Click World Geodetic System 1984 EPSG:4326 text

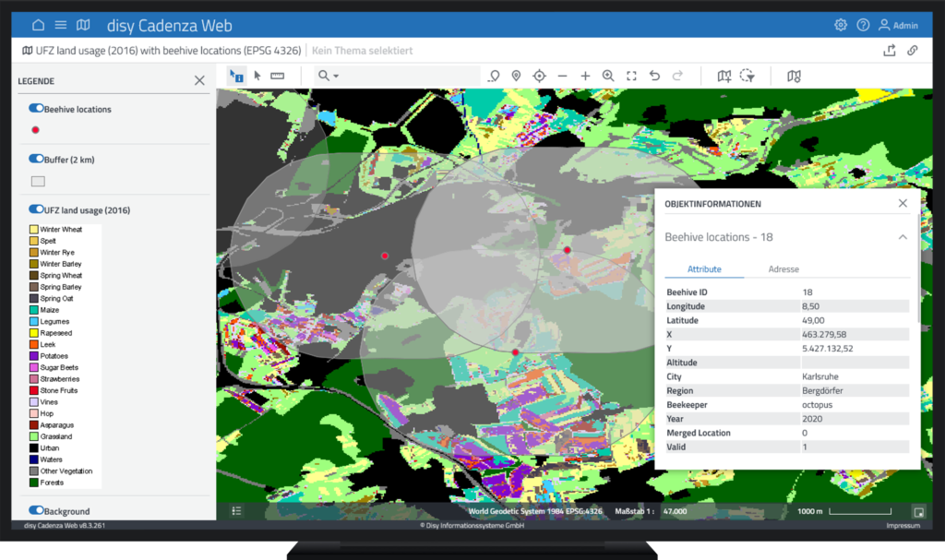535,511
